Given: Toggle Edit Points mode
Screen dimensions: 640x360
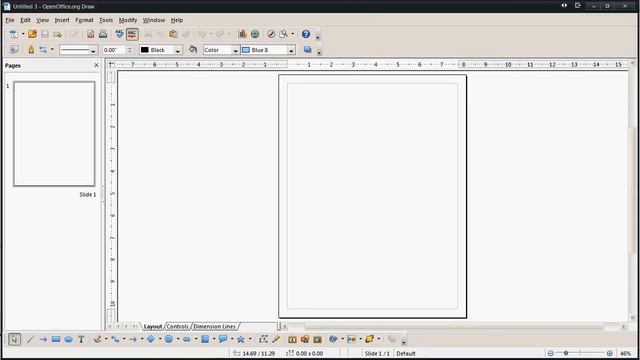Looking at the screenshot, I should pos(263,339).
